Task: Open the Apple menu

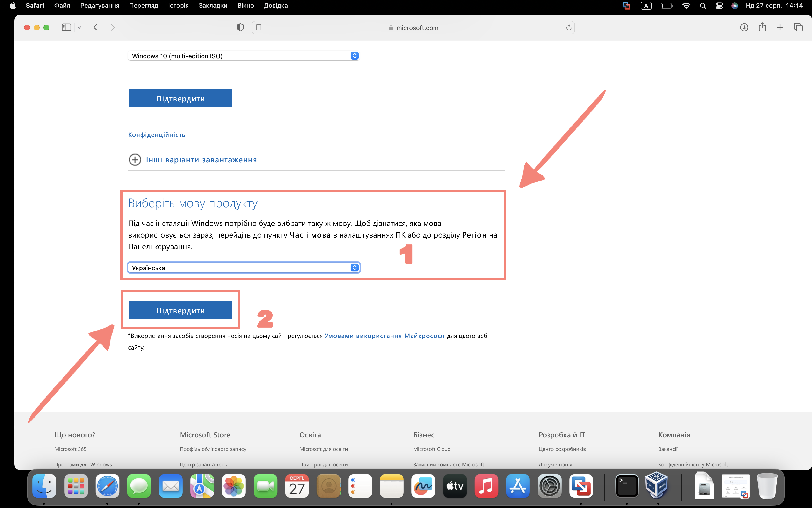Action: tap(13, 6)
